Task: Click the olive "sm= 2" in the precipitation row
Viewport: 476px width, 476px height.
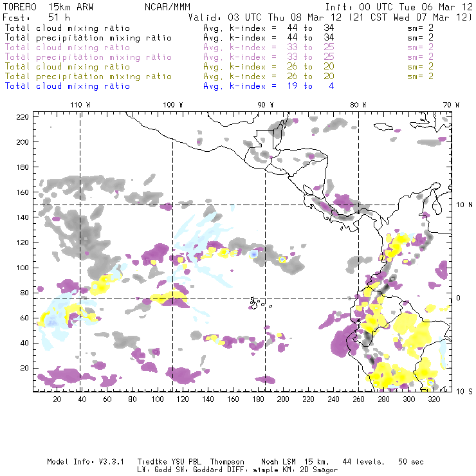Action: pos(420,76)
